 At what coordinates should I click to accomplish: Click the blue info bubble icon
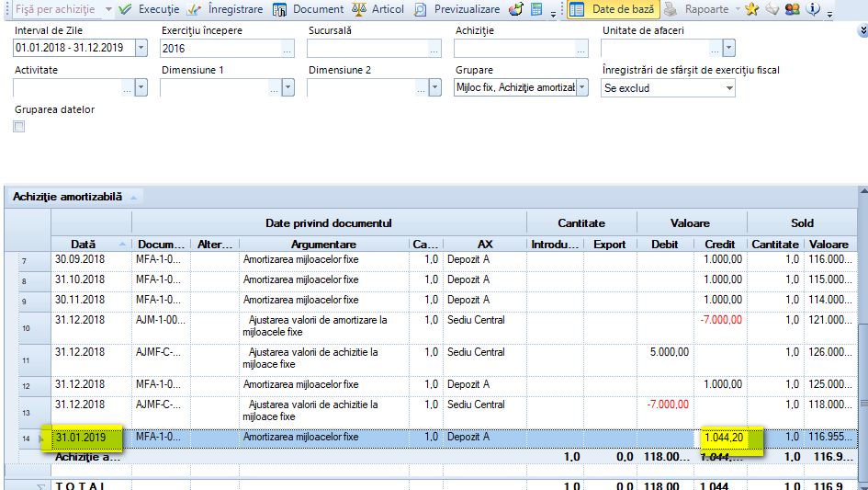pos(813,9)
